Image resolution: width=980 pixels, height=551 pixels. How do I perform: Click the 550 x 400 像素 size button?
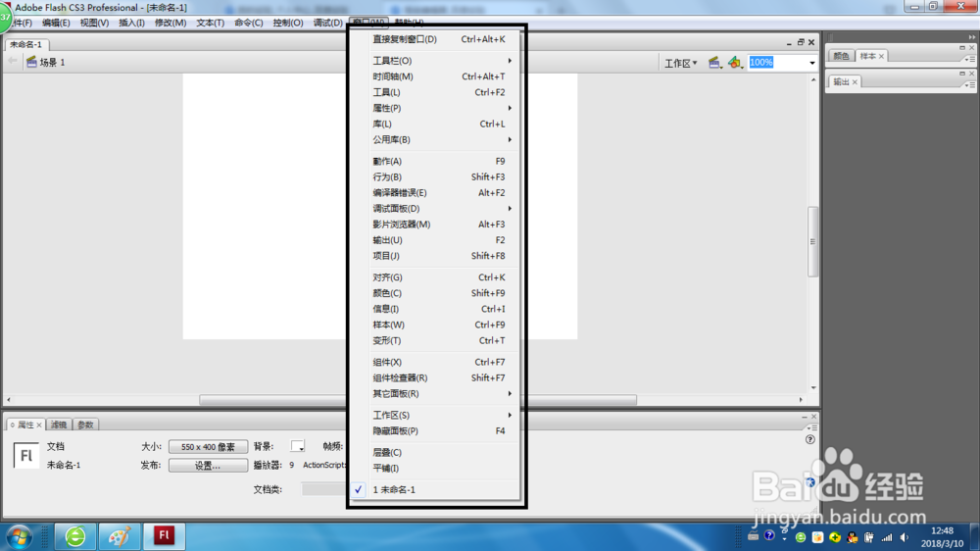point(208,446)
